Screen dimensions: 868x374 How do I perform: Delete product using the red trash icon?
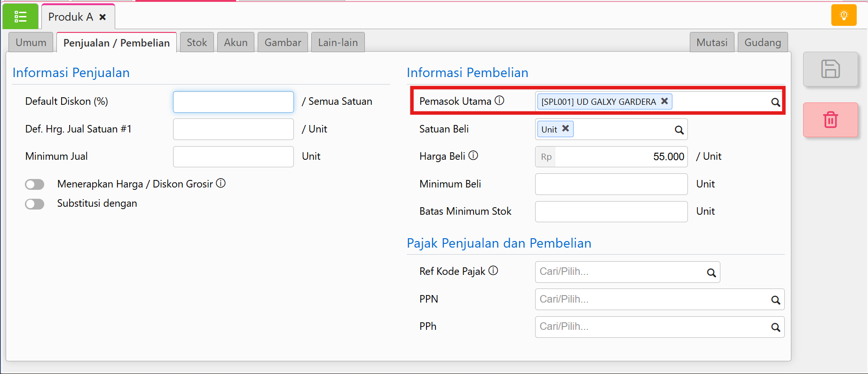(x=830, y=120)
